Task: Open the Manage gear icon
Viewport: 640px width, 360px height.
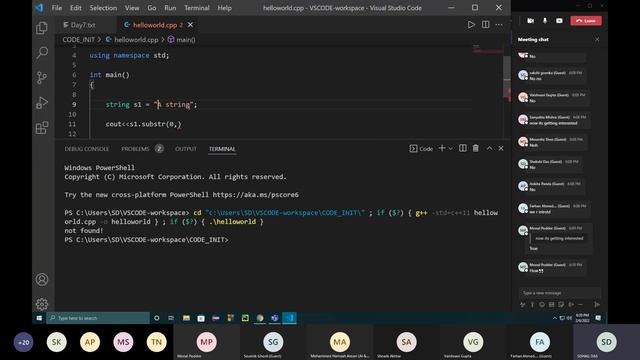Action: tap(42, 304)
